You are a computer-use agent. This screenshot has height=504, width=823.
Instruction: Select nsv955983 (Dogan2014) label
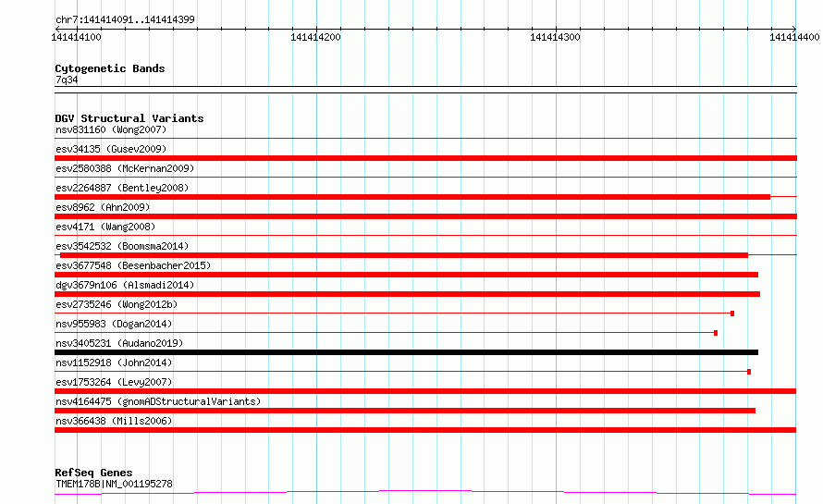114,324
